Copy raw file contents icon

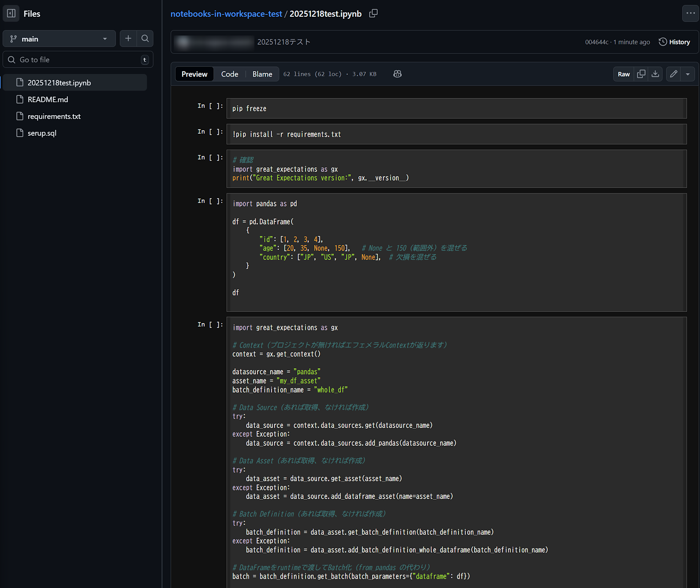(x=641, y=74)
